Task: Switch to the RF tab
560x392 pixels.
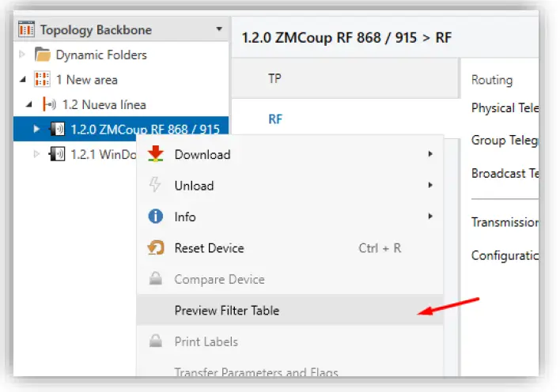Action: coord(275,119)
